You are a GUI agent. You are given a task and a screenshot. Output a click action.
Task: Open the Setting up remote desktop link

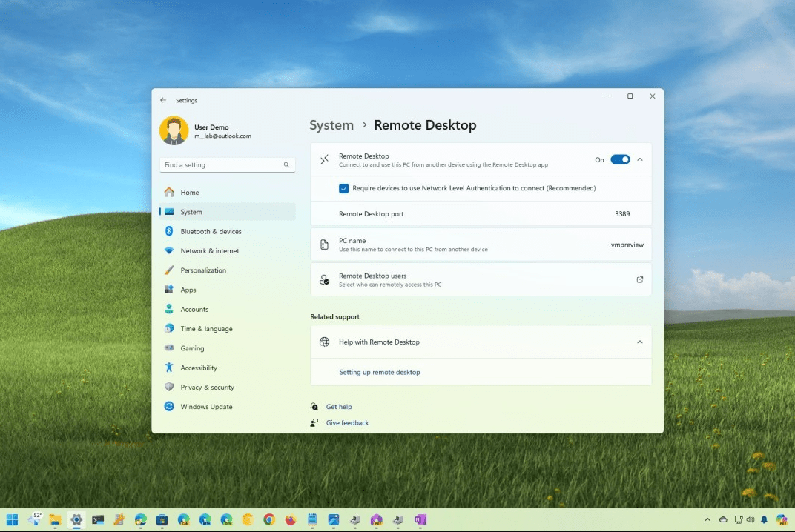(379, 373)
